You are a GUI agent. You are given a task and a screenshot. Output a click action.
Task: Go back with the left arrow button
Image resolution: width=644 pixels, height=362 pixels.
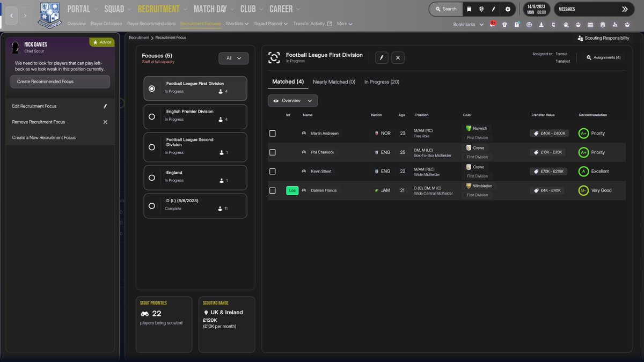11,16
